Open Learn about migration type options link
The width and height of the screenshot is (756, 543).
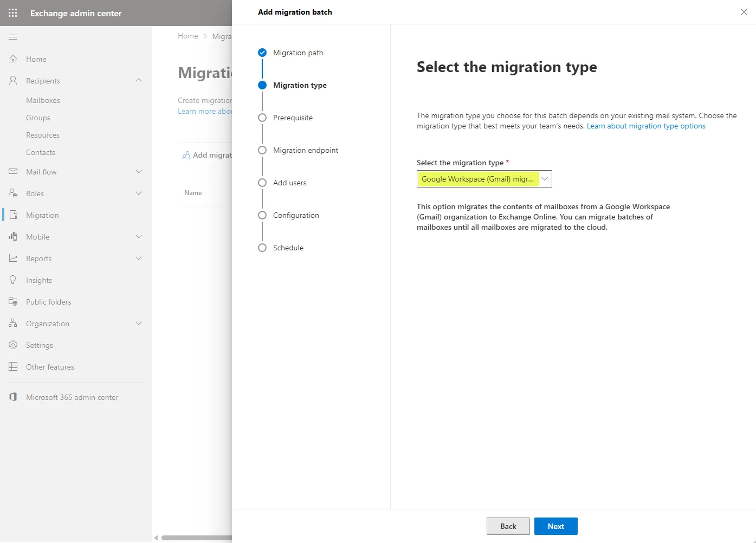[x=645, y=126]
